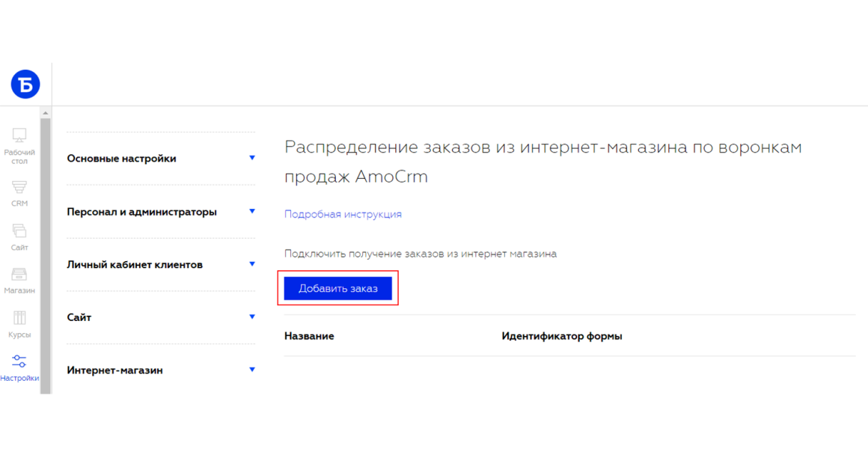Viewport: 868px width, 455px height.
Task: Expand the Сайт settings arrow
Action: click(252, 317)
